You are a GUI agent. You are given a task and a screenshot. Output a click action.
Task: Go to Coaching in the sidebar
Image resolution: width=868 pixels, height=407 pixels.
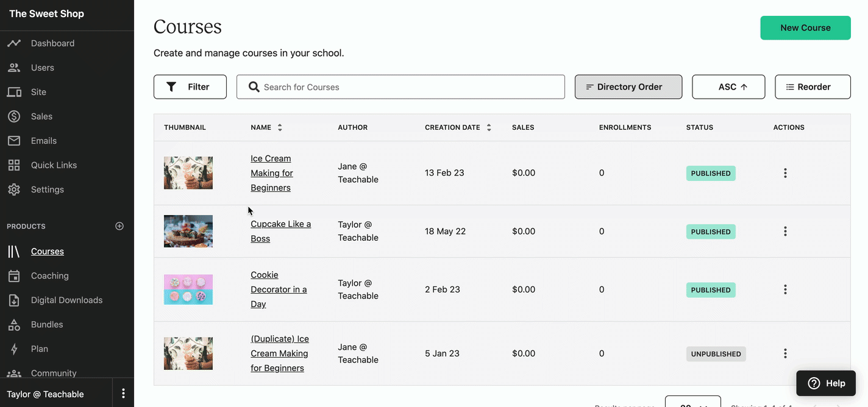tap(49, 275)
